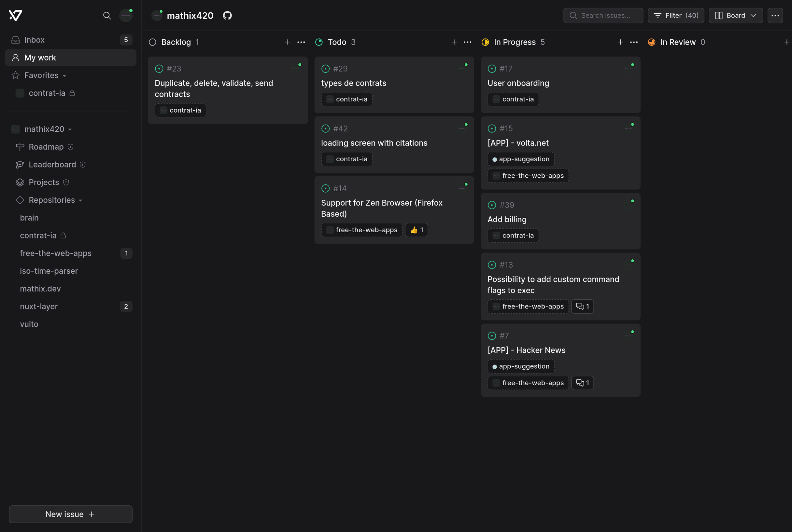The image size is (792, 532).
Task: Open the Todo column options menu
Action: (x=467, y=42)
